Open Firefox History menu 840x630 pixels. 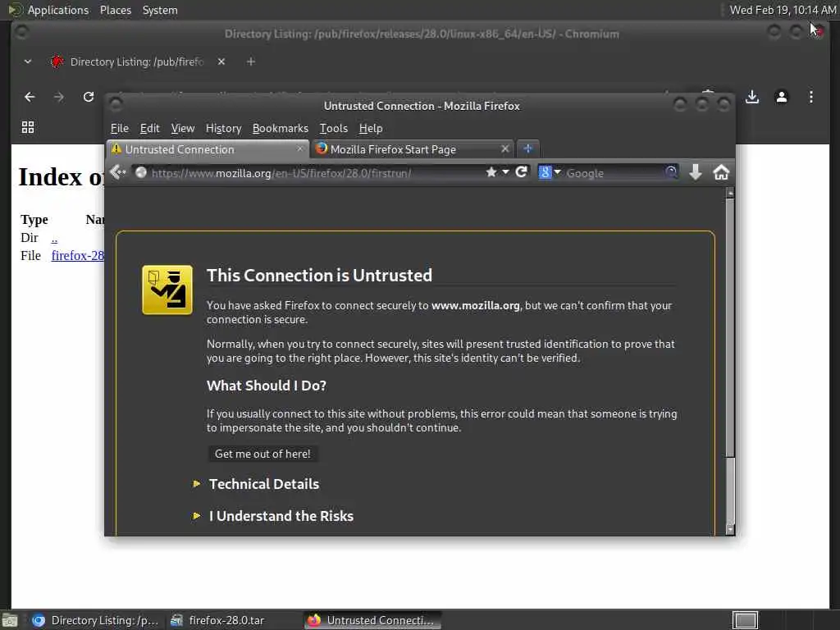click(223, 129)
